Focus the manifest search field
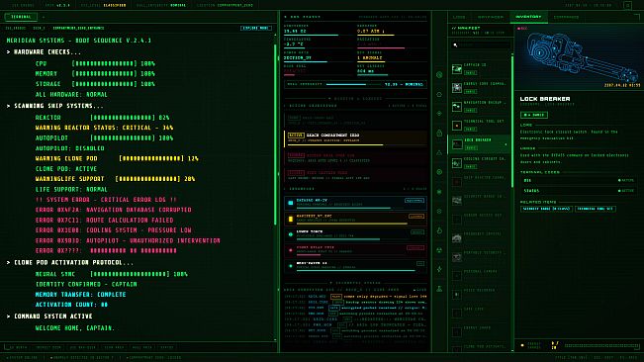Viewport: 644px width, 362px height. pyautogui.click(x=481, y=45)
